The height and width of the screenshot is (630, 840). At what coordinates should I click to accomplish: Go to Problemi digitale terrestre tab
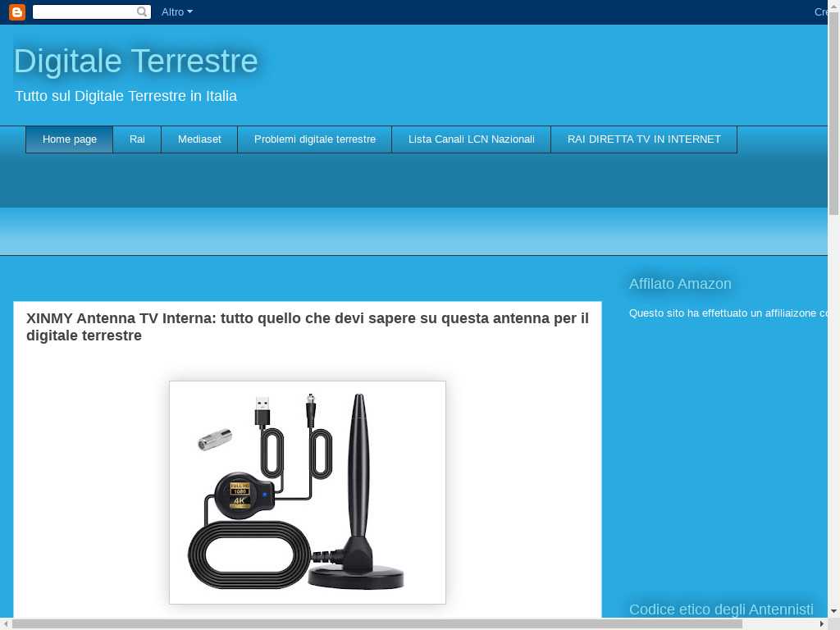point(314,139)
